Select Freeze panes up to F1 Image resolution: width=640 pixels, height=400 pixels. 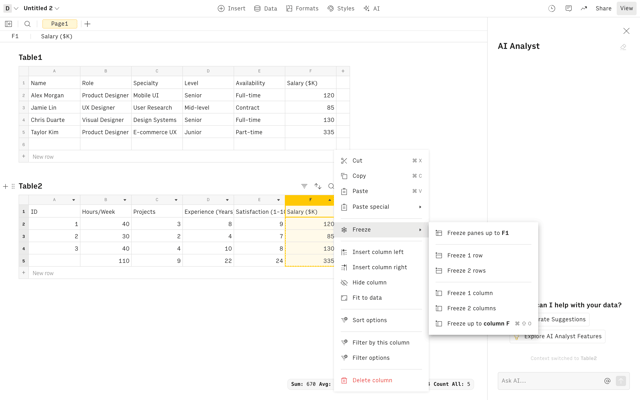tap(483, 233)
